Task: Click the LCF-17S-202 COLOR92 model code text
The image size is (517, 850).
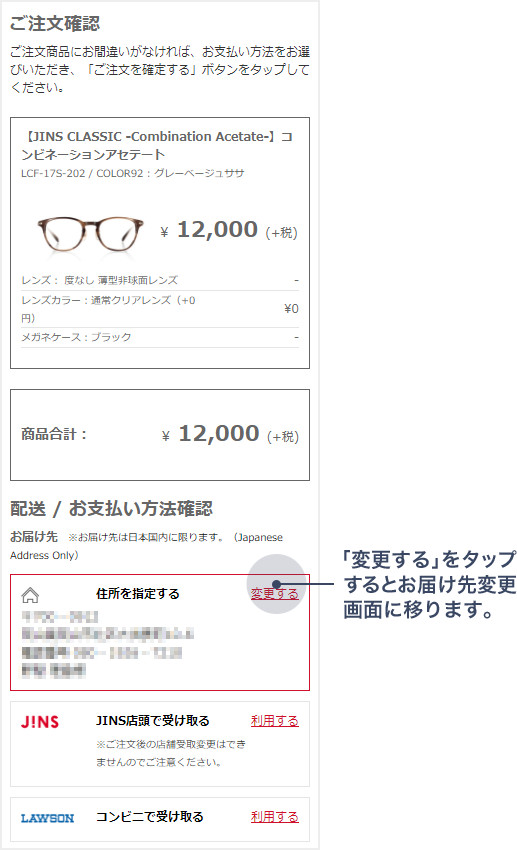Action: click(133, 173)
